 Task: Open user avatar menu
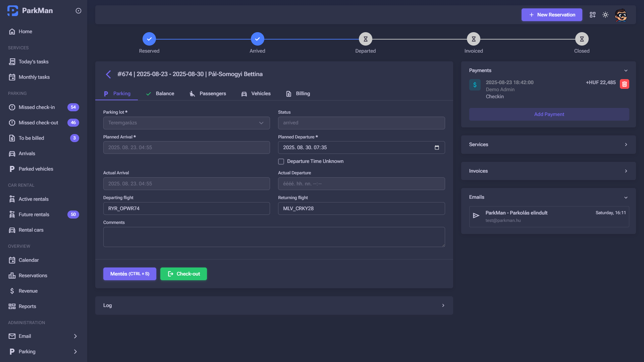coord(621,15)
